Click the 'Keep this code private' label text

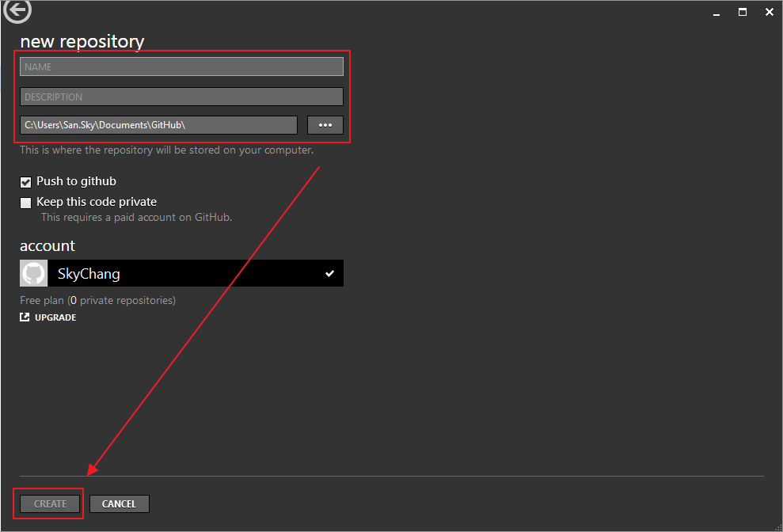(97, 202)
